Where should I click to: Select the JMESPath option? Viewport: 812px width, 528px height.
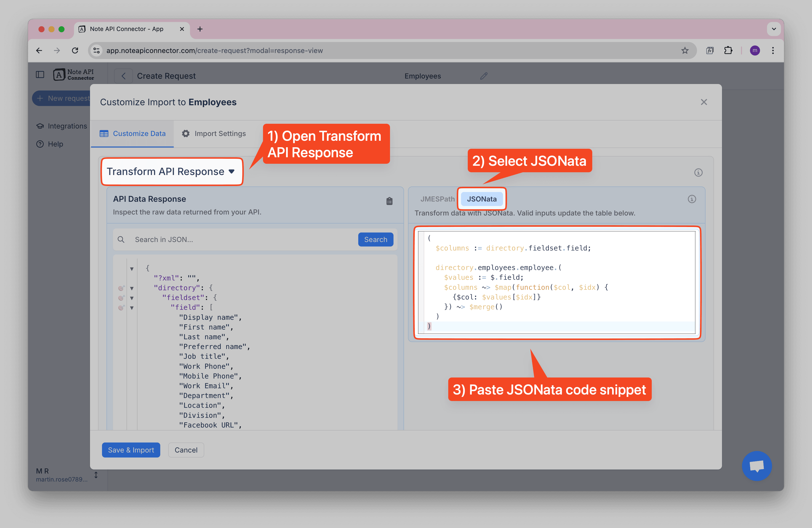click(x=437, y=199)
